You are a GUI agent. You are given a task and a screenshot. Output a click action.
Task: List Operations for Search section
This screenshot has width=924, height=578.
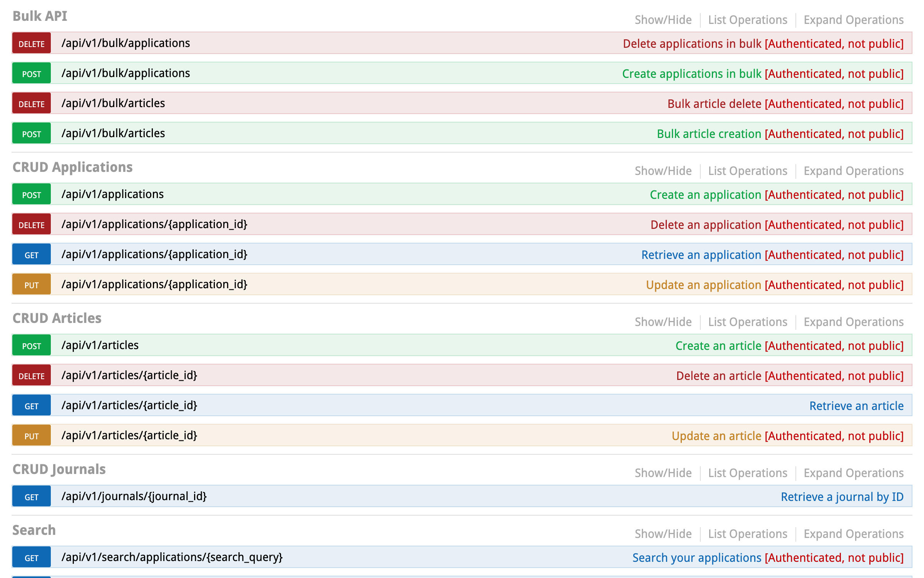[x=748, y=534]
